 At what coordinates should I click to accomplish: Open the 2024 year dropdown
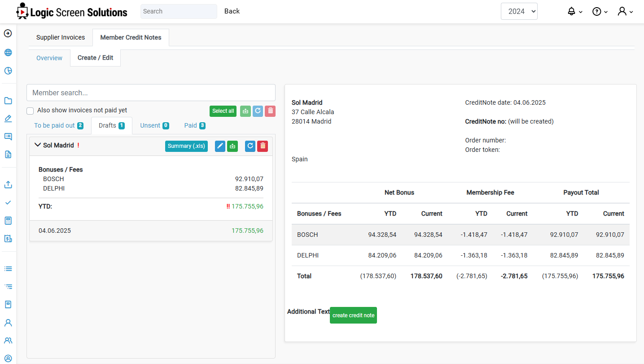[x=519, y=11]
